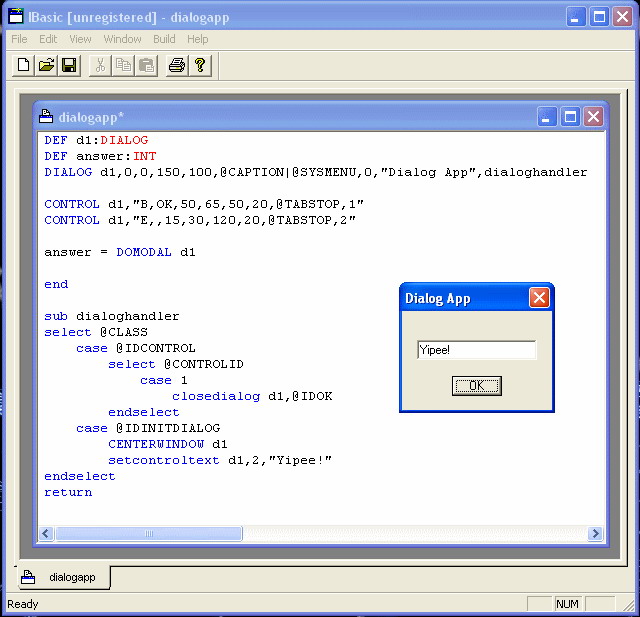Click the Paste clipboard icon
Screen dimensions: 640x617
pyautogui.click(x=146, y=65)
